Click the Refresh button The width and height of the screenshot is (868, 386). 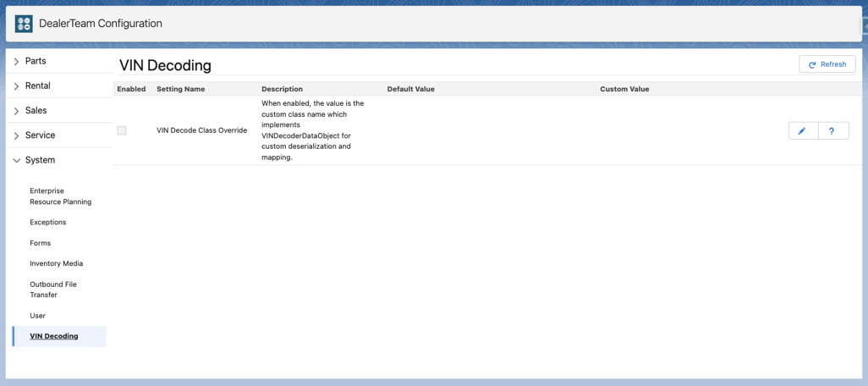tap(827, 64)
